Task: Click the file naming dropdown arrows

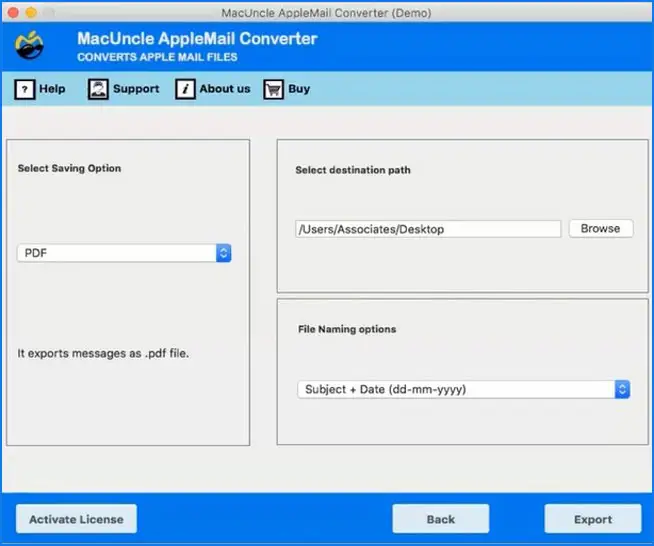Action: tap(622, 390)
